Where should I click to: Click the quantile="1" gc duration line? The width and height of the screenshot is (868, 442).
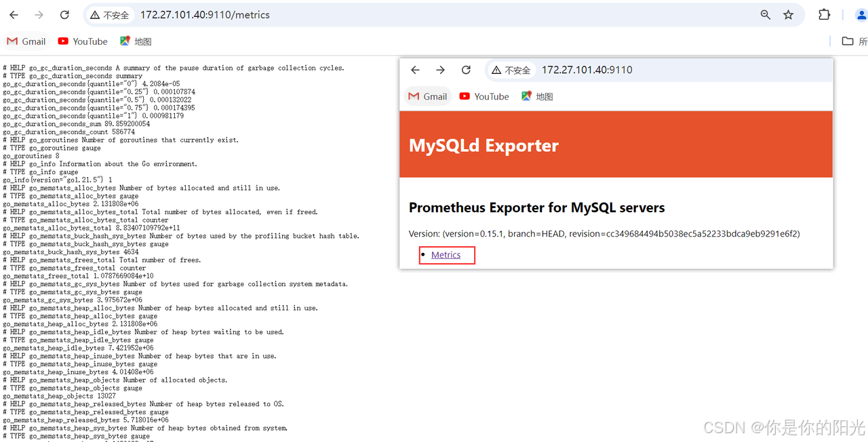(93, 116)
